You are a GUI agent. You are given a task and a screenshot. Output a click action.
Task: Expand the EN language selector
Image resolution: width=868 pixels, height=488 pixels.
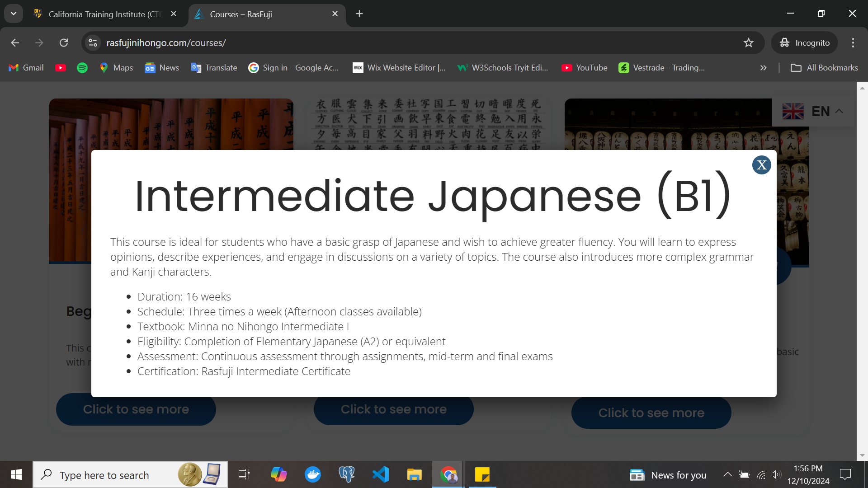(x=827, y=111)
